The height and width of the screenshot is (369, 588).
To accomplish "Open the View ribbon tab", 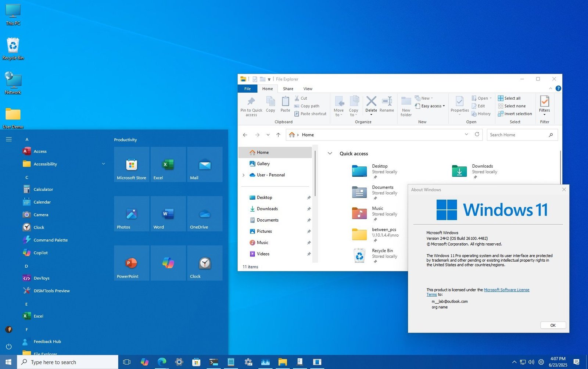I will tap(308, 89).
